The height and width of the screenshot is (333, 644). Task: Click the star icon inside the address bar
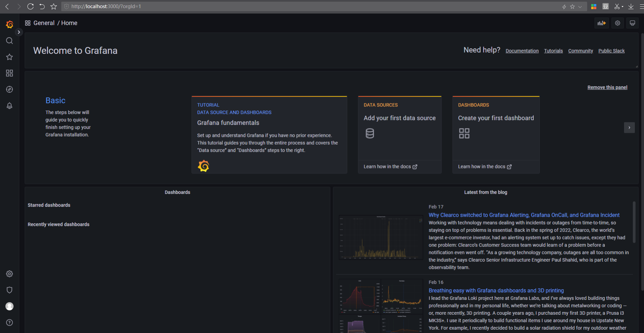click(572, 6)
